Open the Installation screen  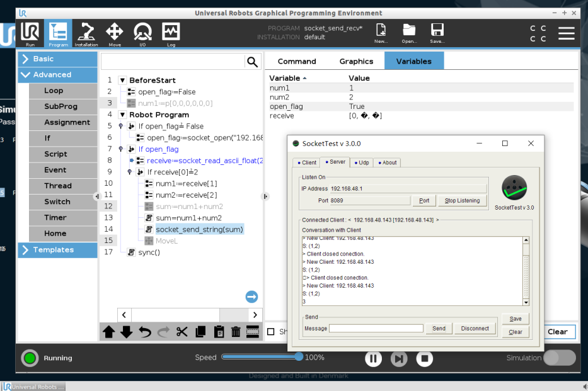tap(86, 34)
